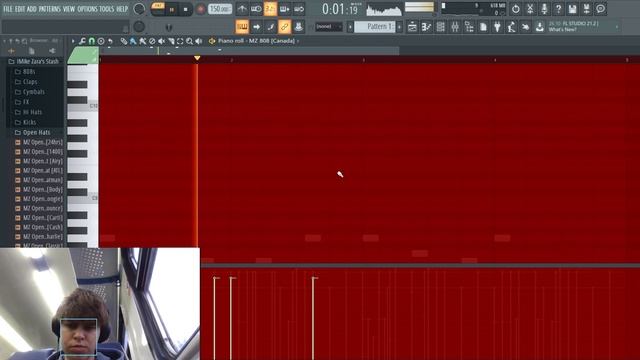Click the FL STUDIO 21.2 What's New link
This screenshot has height=360, width=640.
pyautogui.click(x=573, y=27)
